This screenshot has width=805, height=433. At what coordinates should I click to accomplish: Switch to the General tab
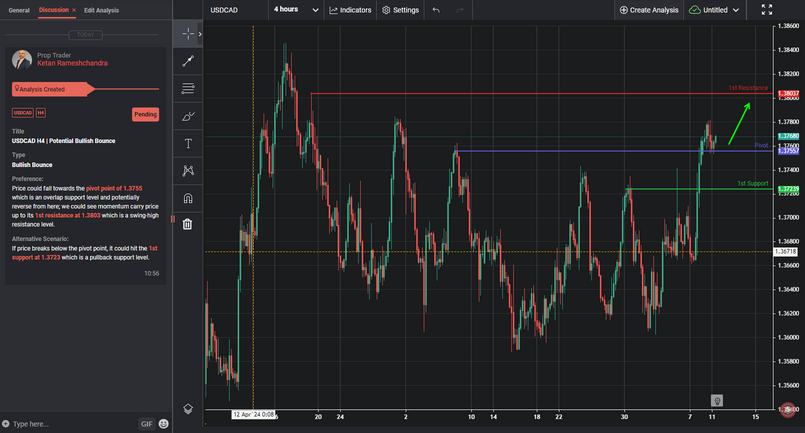[19, 10]
